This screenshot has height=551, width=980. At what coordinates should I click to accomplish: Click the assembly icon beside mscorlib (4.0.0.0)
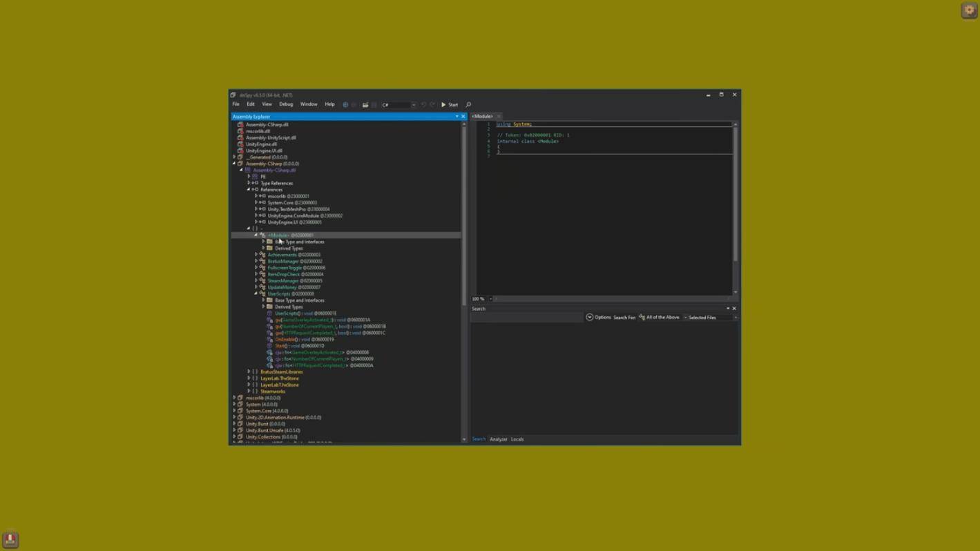tap(240, 398)
